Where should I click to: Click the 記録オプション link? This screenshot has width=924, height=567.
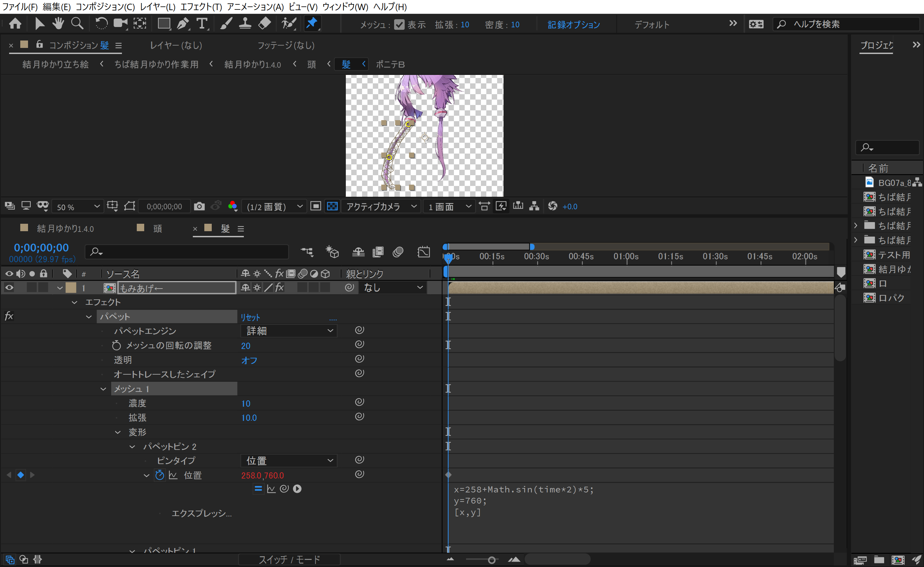573,25
